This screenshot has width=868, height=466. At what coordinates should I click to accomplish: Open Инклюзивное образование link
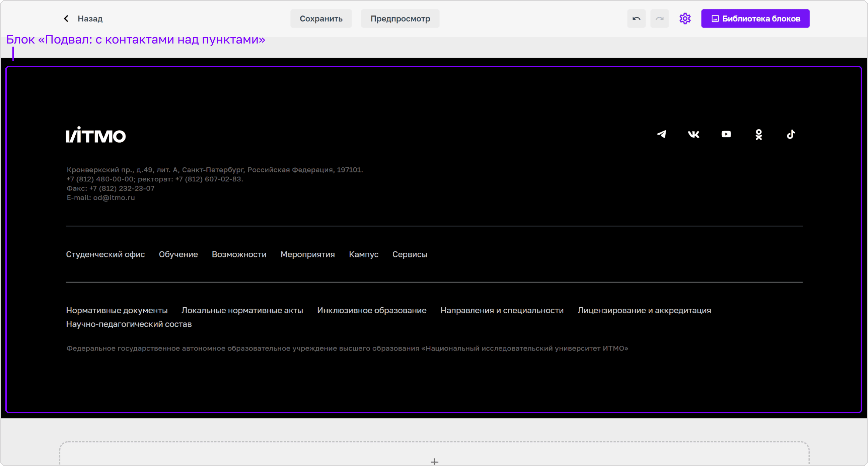point(372,310)
